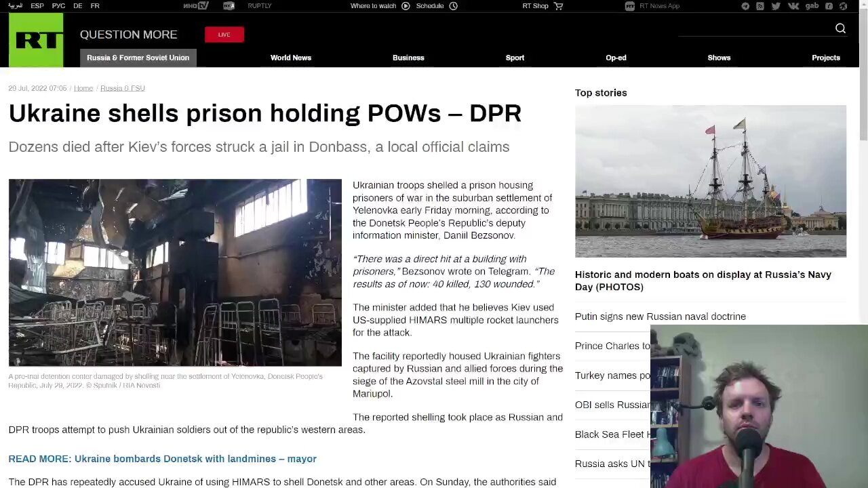Open the RSS feed icon
This screenshot has width=868, height=488.
click(x=760, y=6)
